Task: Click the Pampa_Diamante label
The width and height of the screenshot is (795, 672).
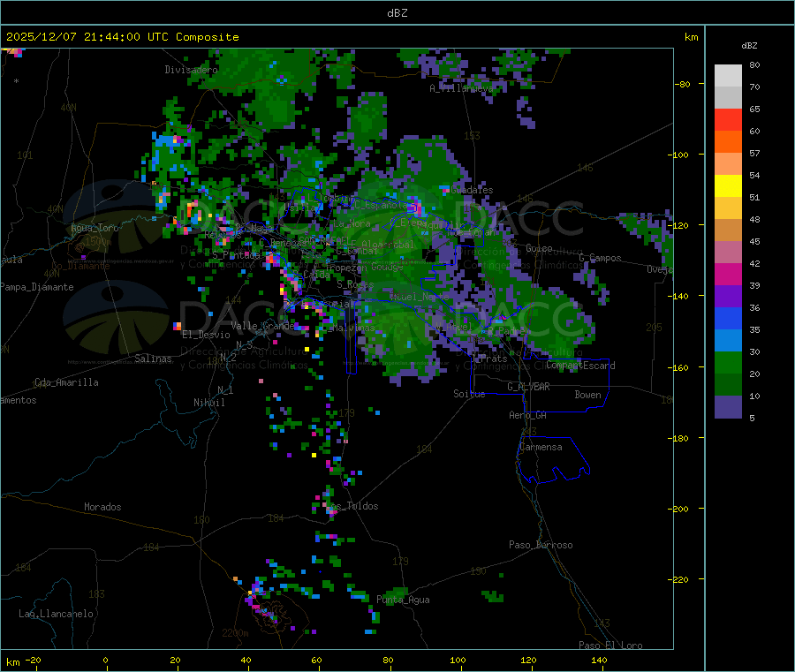Action: coord(36,287)
